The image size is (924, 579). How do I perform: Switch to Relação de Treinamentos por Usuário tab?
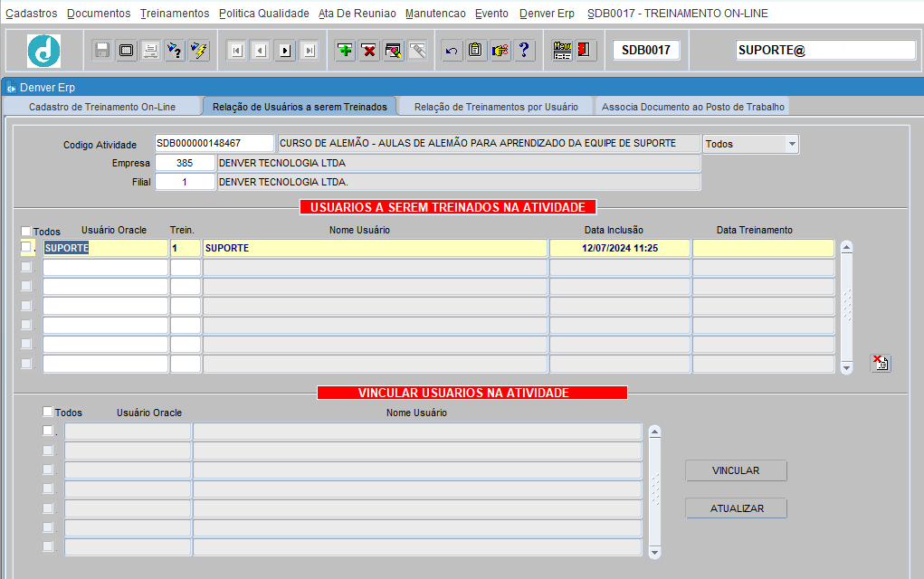coord(496,107)
